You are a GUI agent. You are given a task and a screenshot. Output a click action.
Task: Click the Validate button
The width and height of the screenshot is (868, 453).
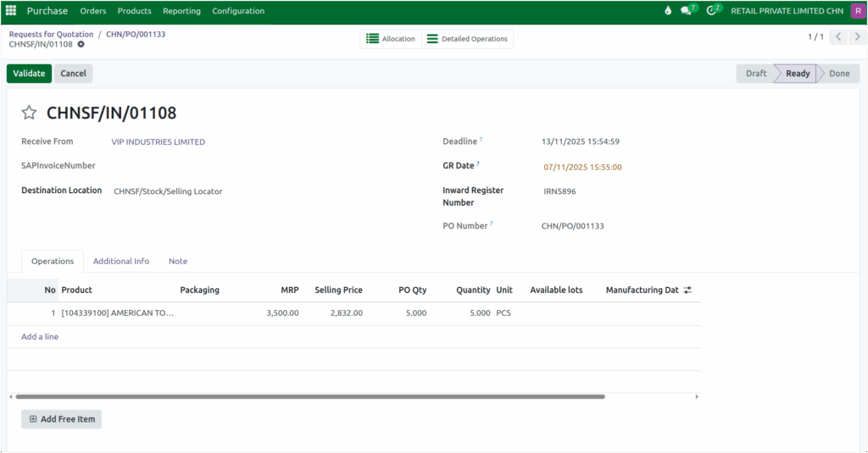(x=29, y=74)
